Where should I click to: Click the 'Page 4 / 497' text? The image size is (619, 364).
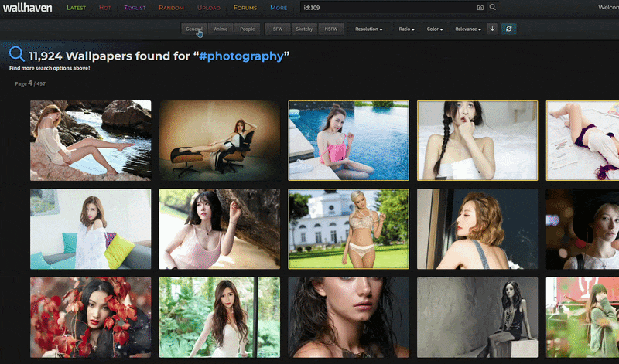tap(30, 83)
